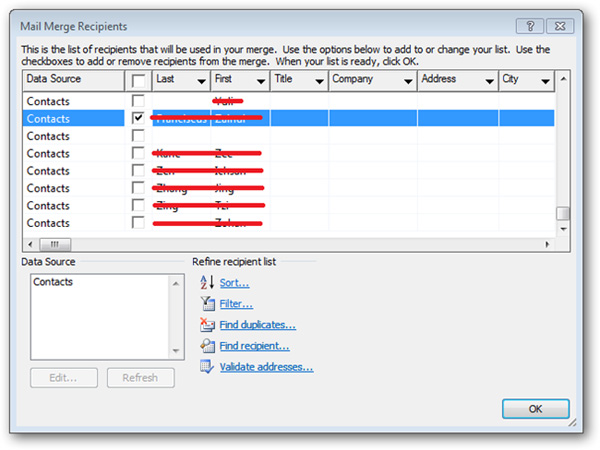Click the horizontal scroll left arrow
The width and height of the screenshot is (600, 450).
[30, 244]
